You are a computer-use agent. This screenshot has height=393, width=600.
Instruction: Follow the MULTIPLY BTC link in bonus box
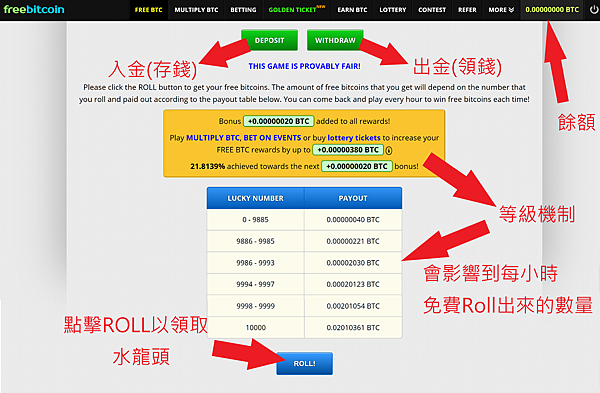click(213, 138)
